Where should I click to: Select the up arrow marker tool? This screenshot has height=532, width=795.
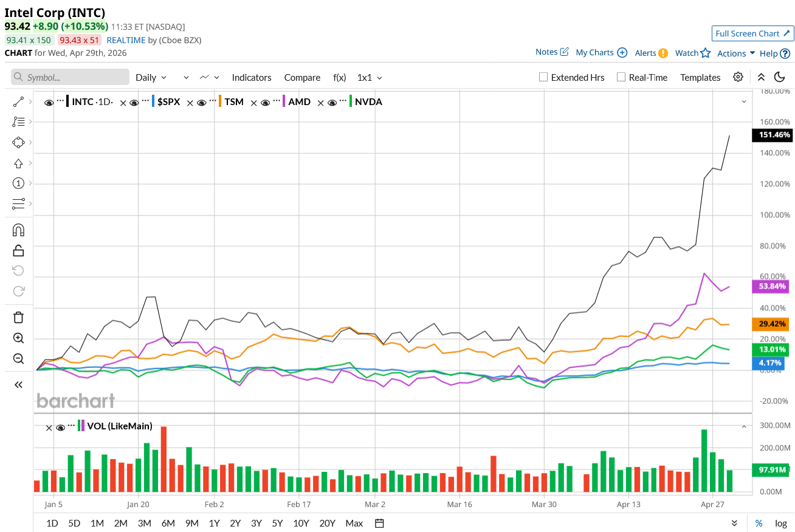(18, 163)
